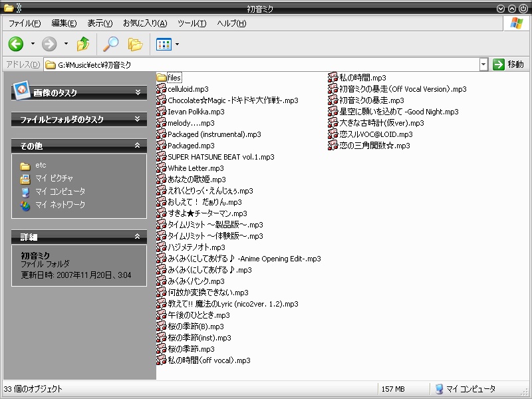This screenshot has height=399, width=532.
Task: Click 教えて!! 魔法のLyric (nico2ver. 1.2).mp3
Action: click(x=233, y=304)
